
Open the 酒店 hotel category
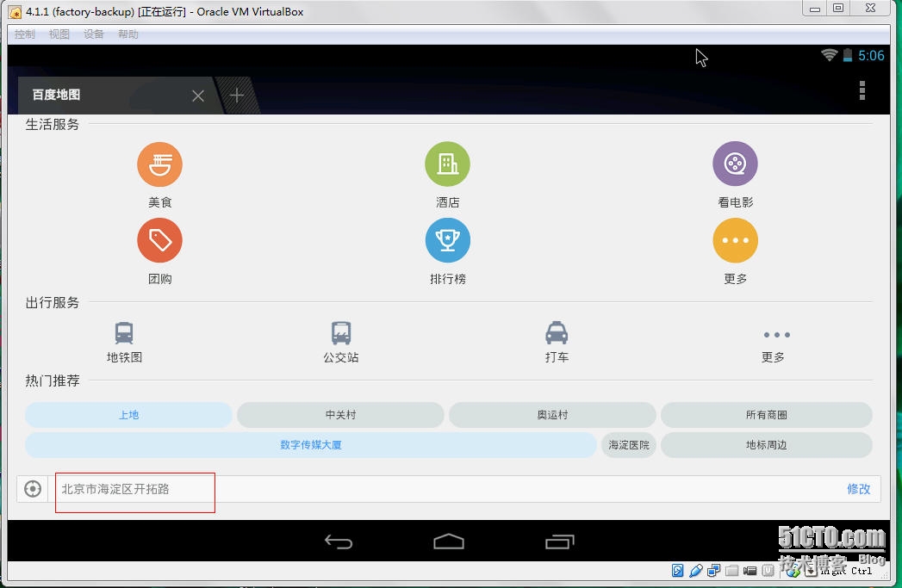click(x=447, y=176)
